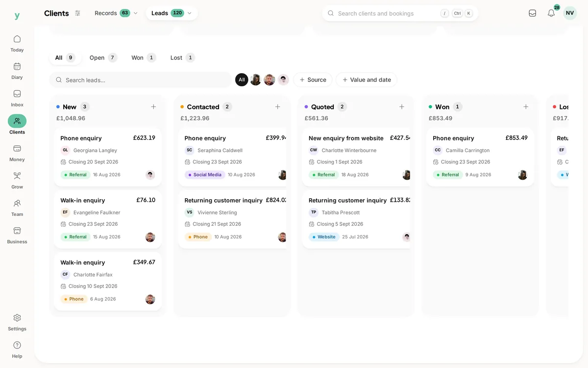The width and height of the screenshot is (588, 368).
Task: Click the Search leads field
Action: [140, 79]
